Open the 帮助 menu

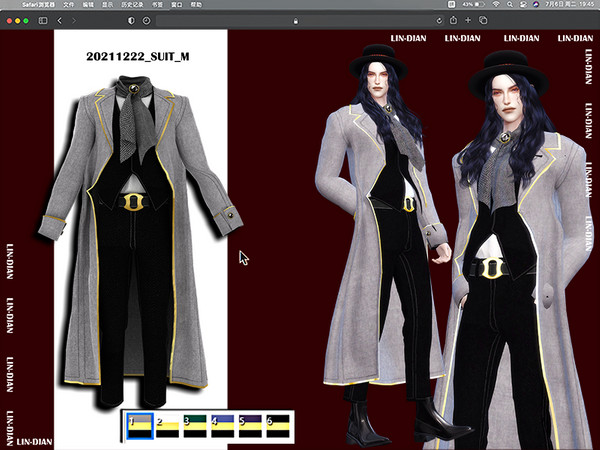[196, 5]
